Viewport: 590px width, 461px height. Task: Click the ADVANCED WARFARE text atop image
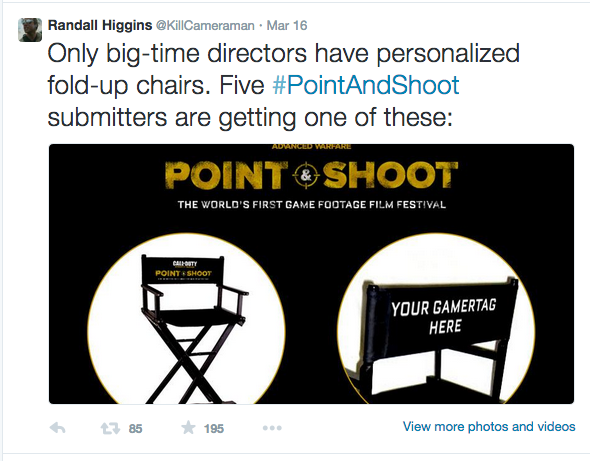[311, 146]
